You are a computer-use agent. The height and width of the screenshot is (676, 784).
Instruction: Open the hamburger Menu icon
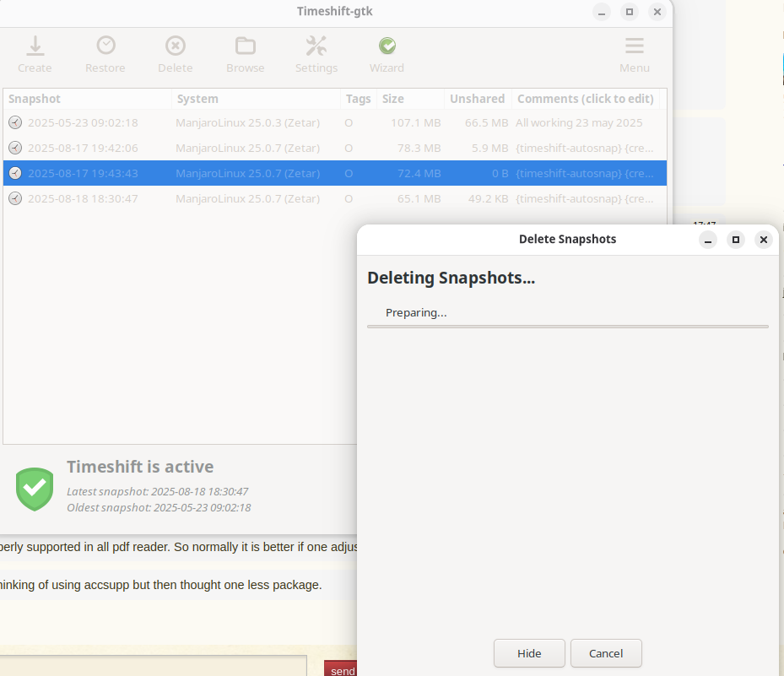635,46
